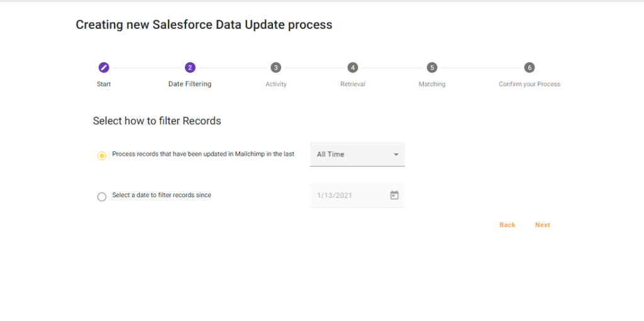This screenshot has height=321, width=644.
Task: Click the step 3 circle icon
Action: [x=275, y=68]
